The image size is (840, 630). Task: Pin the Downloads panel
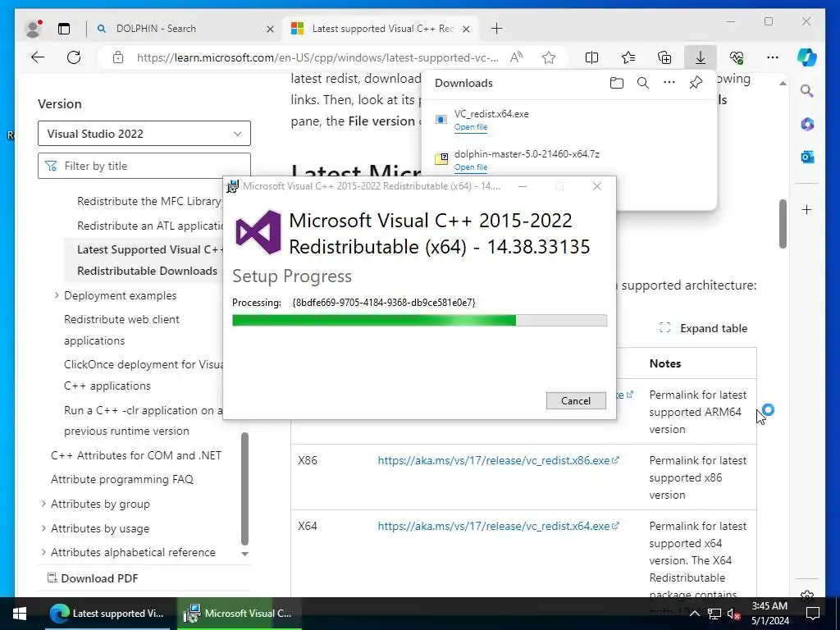tap(696, 83)
